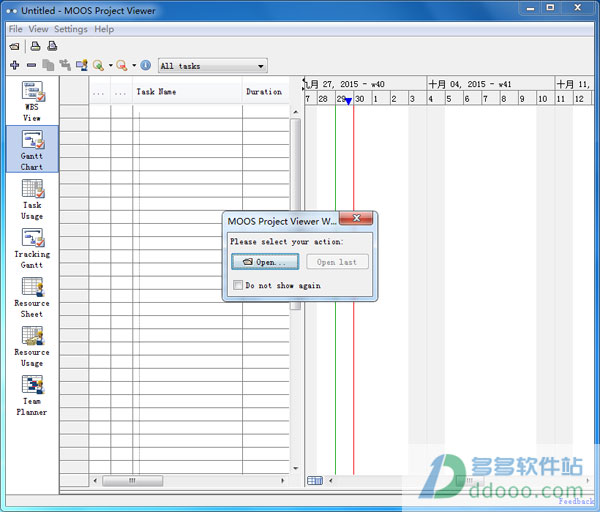Click the expand all plus icon
The height and width of the screenshot is (512, 600).
point(15,65)
